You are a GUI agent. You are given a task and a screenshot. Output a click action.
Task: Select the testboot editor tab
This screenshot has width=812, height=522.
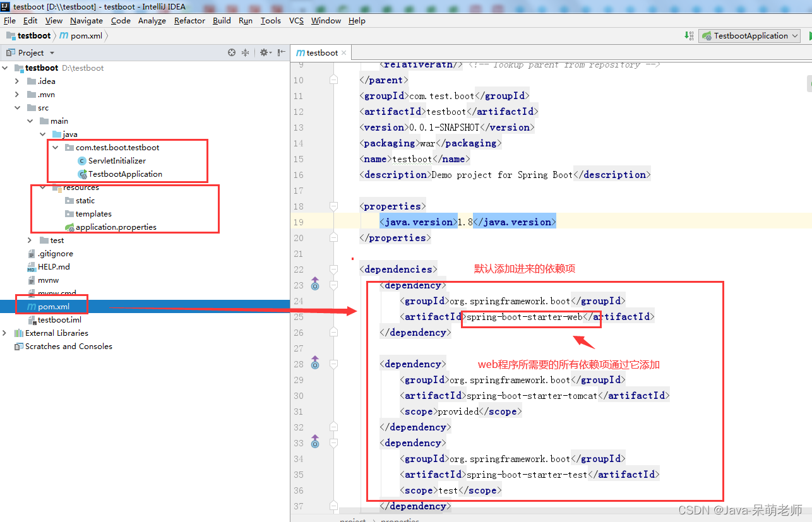click(x=321, y=53)
